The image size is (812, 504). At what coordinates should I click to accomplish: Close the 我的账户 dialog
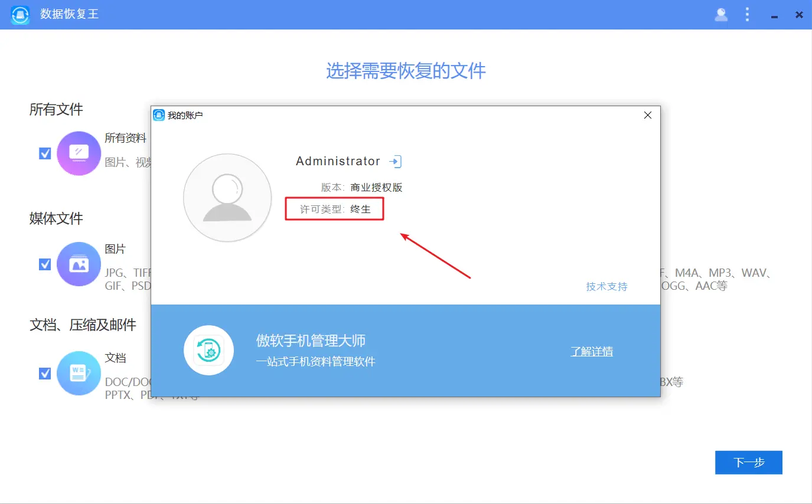[648, 116]
